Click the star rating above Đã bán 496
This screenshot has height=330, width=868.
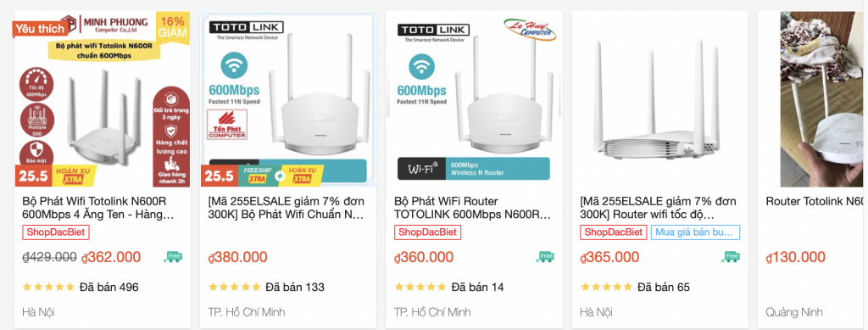48,287
